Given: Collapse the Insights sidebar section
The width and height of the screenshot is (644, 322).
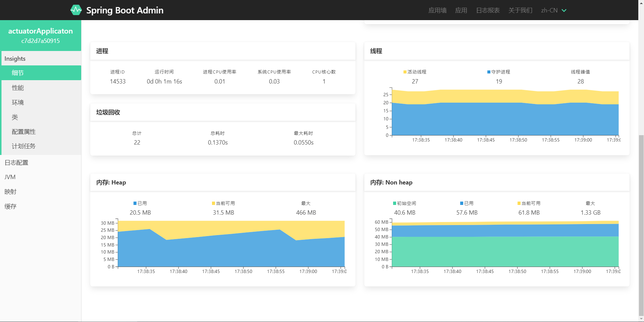Looking at the screenshot, I should pyautogui.click(x=15, y=59).
